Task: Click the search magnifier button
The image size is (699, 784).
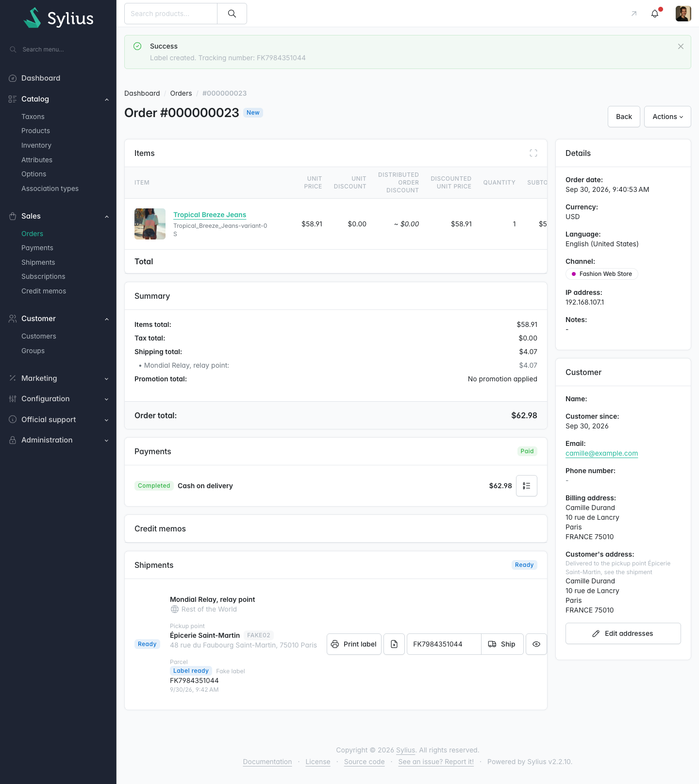Action: (x=232, y=14)
